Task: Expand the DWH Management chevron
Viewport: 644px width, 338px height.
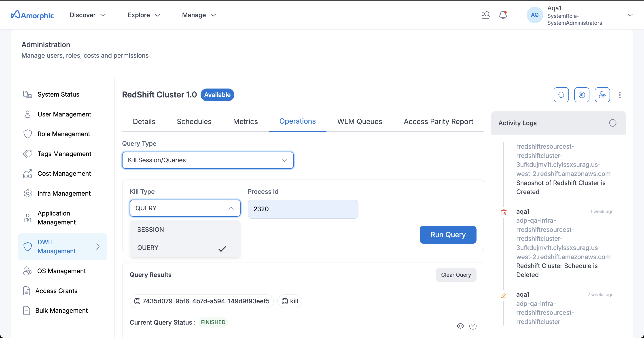Action: [x=98, y=247]
